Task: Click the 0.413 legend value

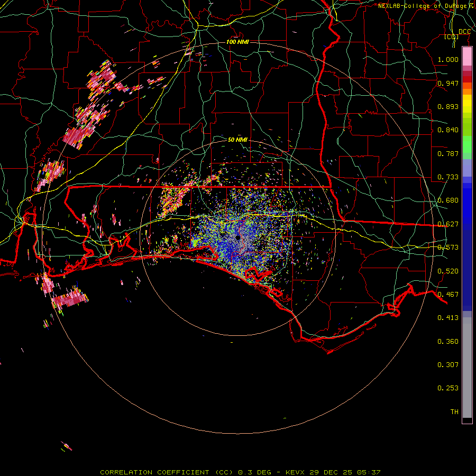Action: 448,318
